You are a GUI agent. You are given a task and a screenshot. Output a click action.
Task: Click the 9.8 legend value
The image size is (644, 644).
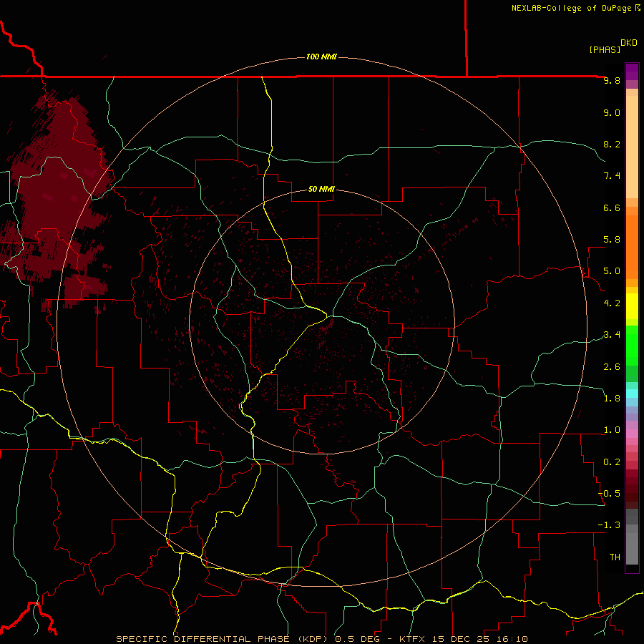tap(612, 80)
